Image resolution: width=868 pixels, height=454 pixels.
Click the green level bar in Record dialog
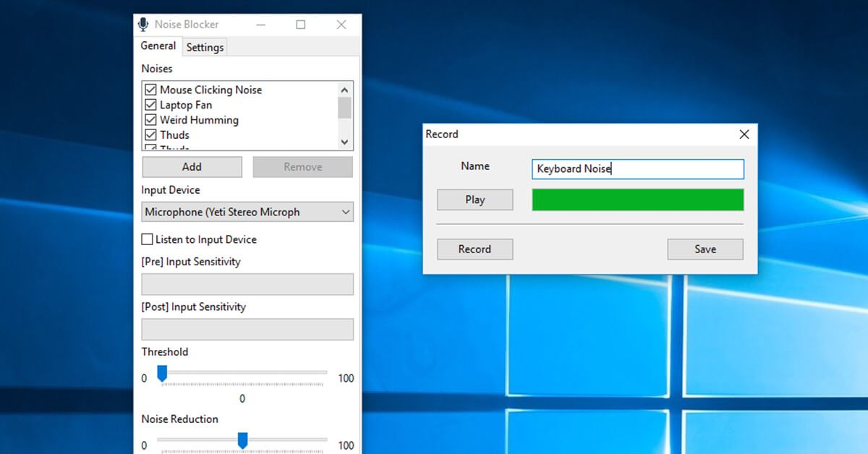638,200
